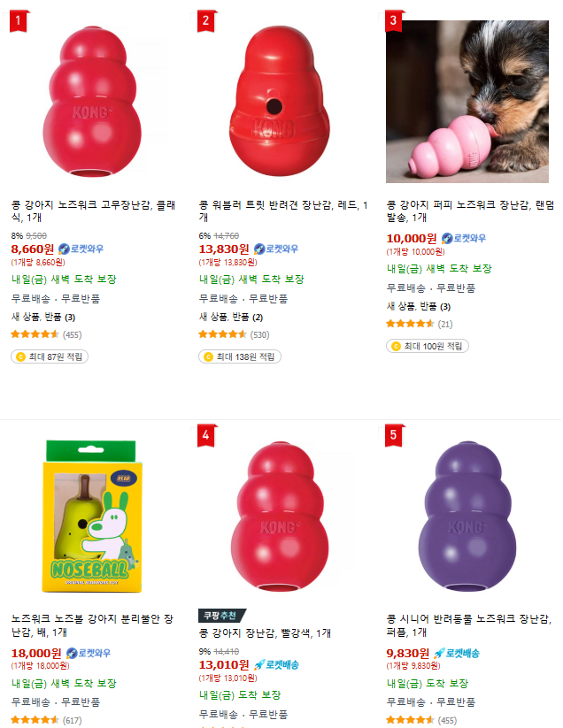Click the star rating with 530 reviews
The image size is (563, 728).
pos(234,334)
